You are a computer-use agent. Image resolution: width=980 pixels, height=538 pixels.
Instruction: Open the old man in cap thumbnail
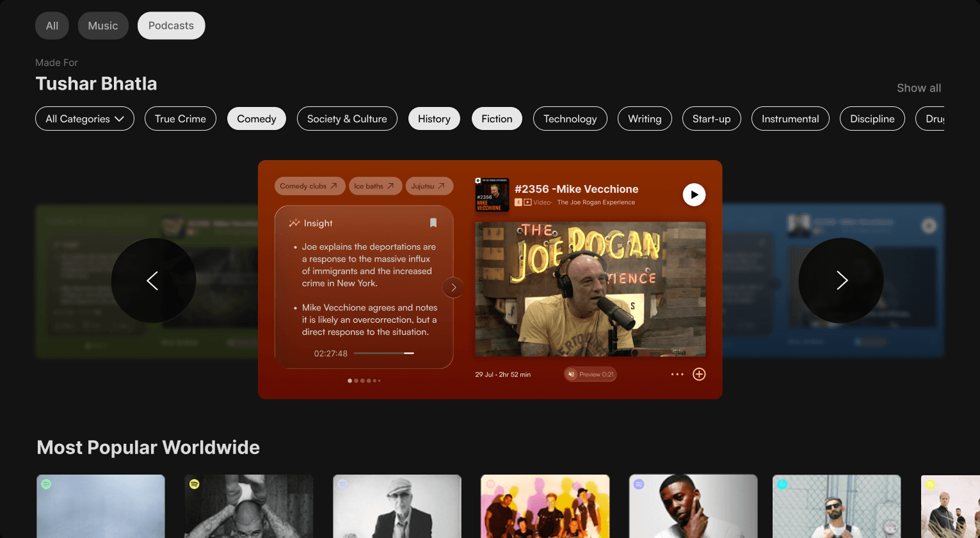pyautogui.click(x=397, y=506)
